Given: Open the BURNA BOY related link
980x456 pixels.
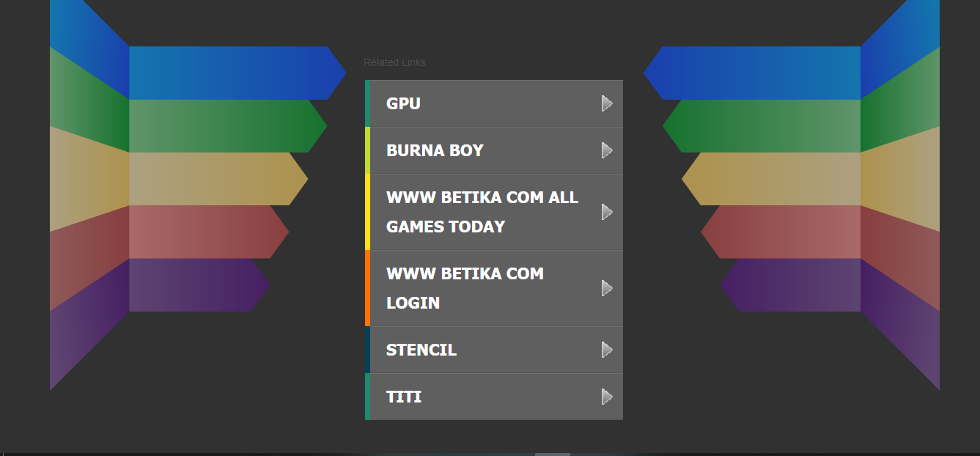Looking at the screenshot, I should click(x=493, y=150).
